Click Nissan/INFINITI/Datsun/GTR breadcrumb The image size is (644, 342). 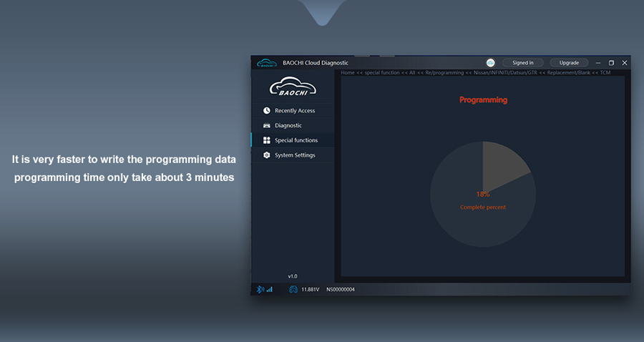coord(505,73)
